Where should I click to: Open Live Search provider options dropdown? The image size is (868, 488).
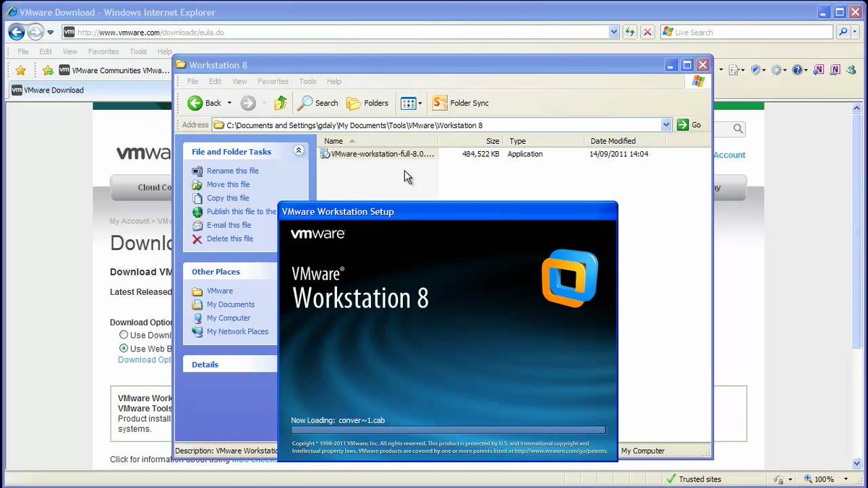(x=856, y=32)
